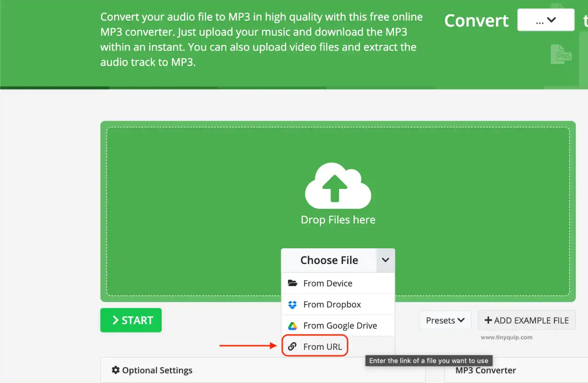Open the Choose File dropdown chevron
The image size is (588, 383).
click(386, 260)
